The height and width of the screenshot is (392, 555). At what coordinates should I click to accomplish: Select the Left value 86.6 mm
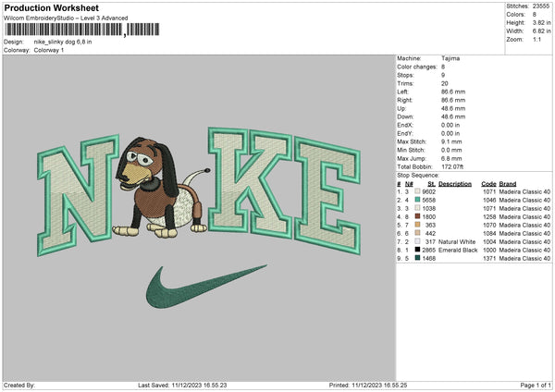point(453,92)
